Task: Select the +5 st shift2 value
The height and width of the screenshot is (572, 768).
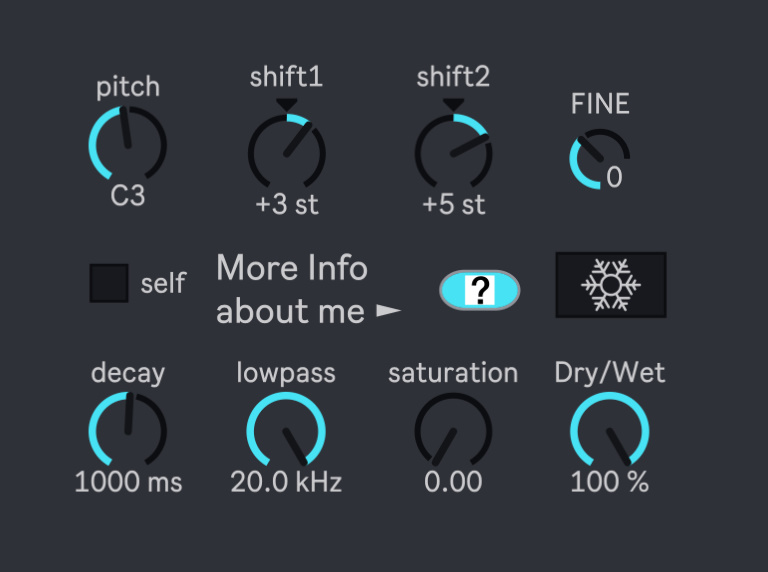Action: [x=454, y=205]
